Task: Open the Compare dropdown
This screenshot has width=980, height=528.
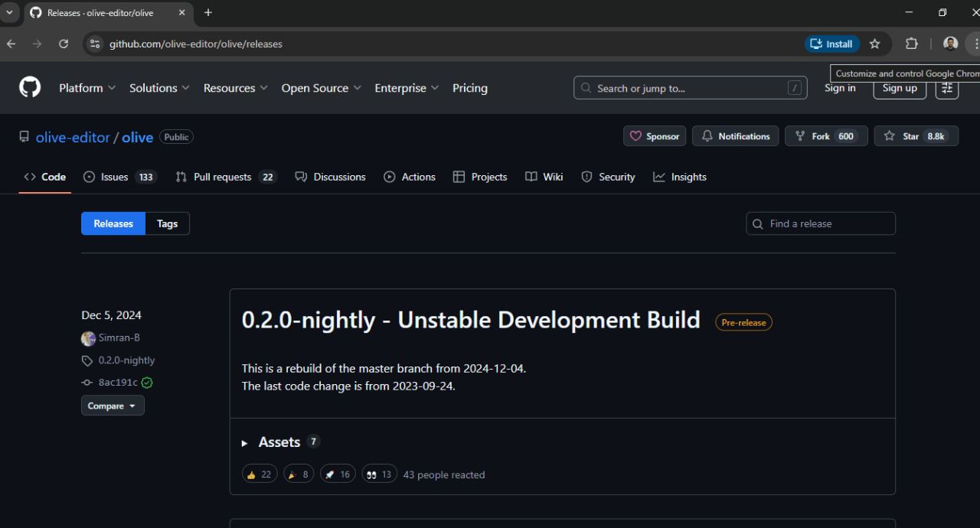Action: (x=112, y=406)
